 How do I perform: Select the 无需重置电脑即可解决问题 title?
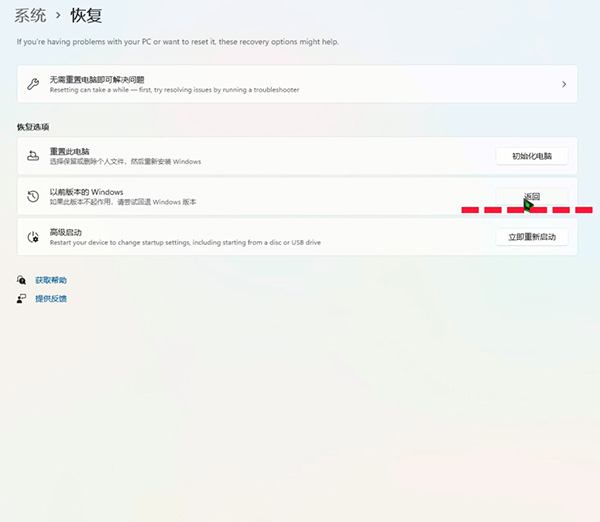[97, 80]
